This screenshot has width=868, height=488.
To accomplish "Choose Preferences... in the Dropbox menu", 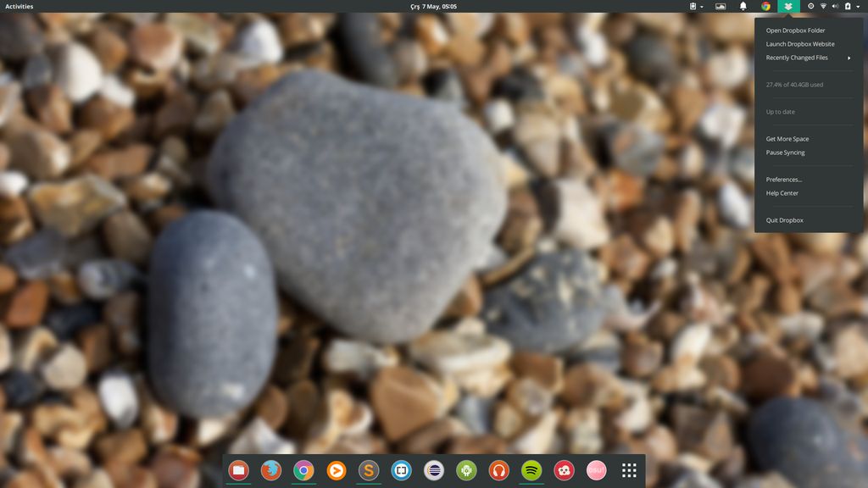I will pyautogui.click(x=783, y=180).
